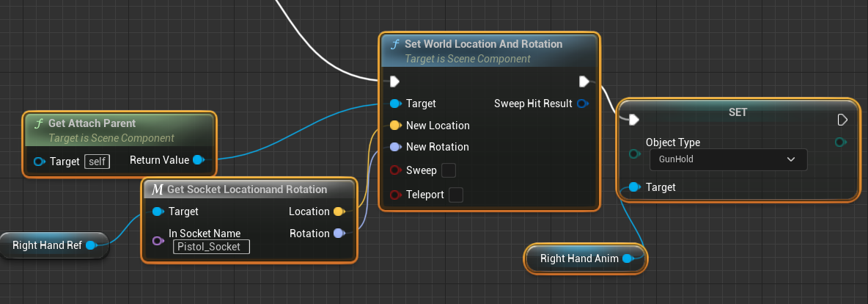Screen dimensions: 868x304
Task: Click the Right Hand Anim variable output pin
Action: click(628, 258)
